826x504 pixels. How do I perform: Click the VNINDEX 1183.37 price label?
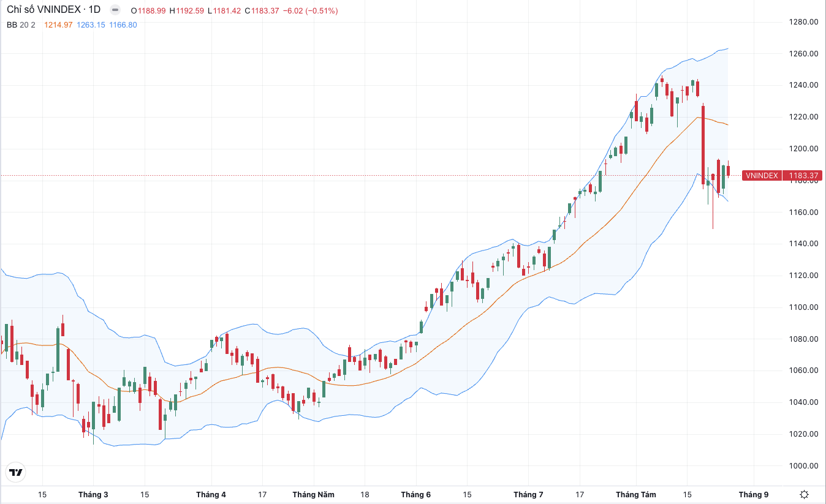click(781, 176)
